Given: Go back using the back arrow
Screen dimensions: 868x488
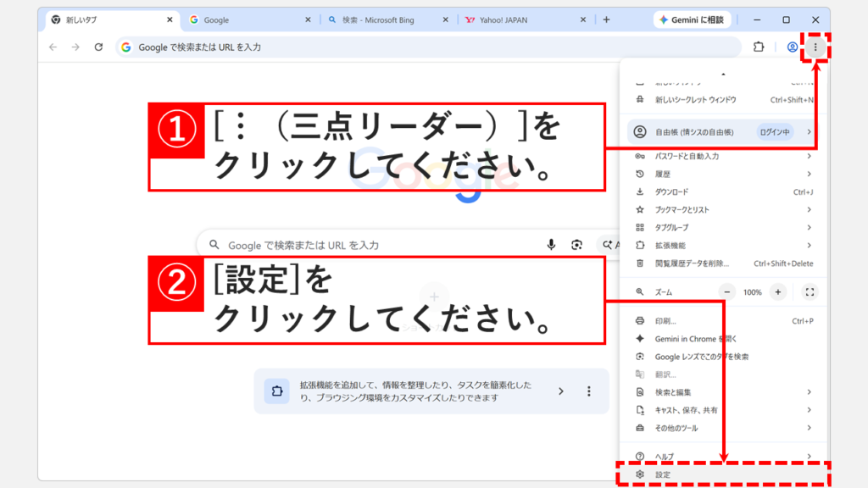Looking at the screenshot, I should tap(53, 47).
